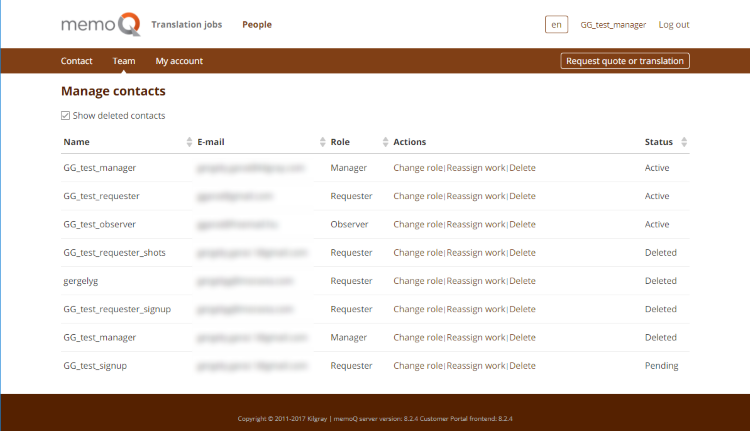Sort contacts by Name column arrows
The height and width of the screenshot is (431, 750).
coord(190,142)
